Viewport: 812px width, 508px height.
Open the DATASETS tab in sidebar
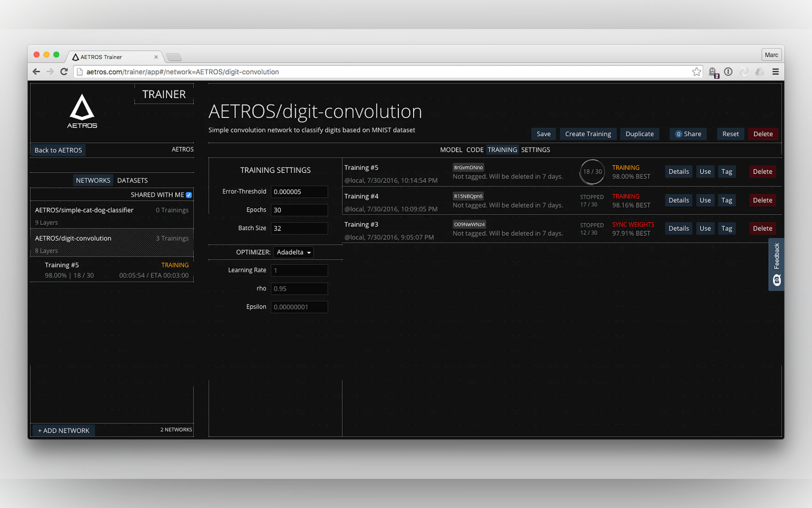click(x=132, y=180)
